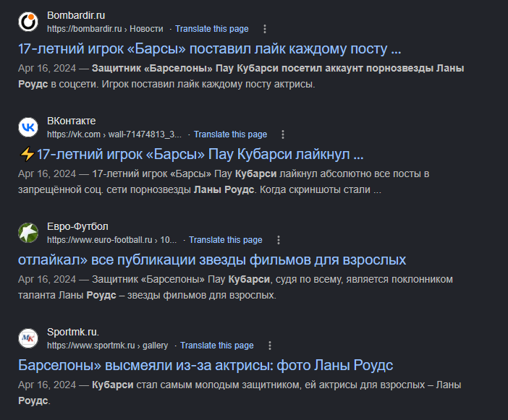This screenshot has height=420, width=508.
Task: Open three-dot menu for sportmk.ru result
Action: pyautogui.click(x=269, y=346)
